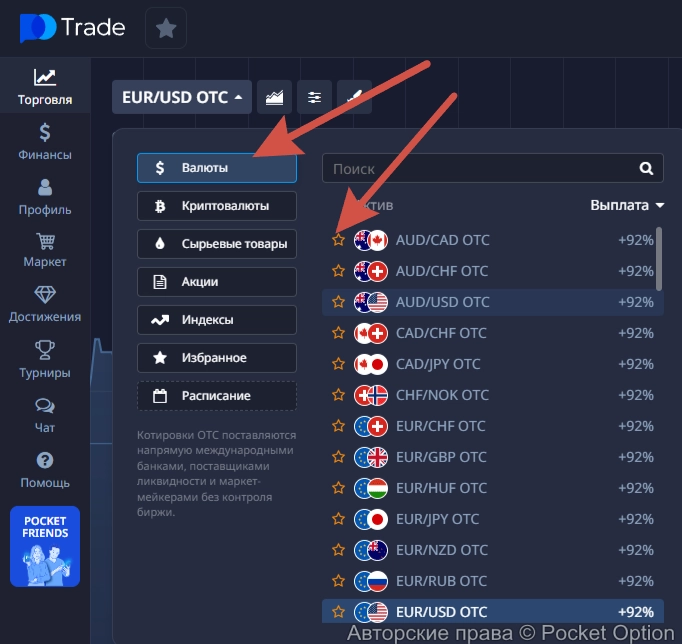Open the Финансы sidebar section
682x644 pixels.
coord(45,142)
